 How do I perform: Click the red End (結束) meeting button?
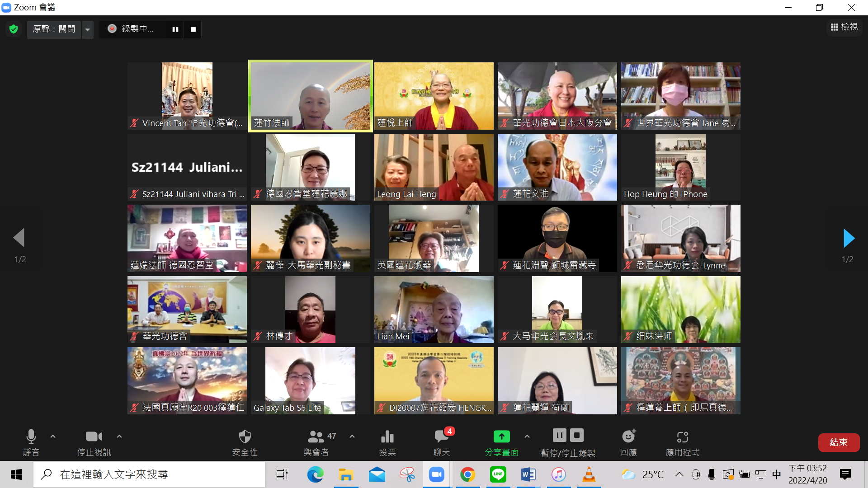click(838, 442)
